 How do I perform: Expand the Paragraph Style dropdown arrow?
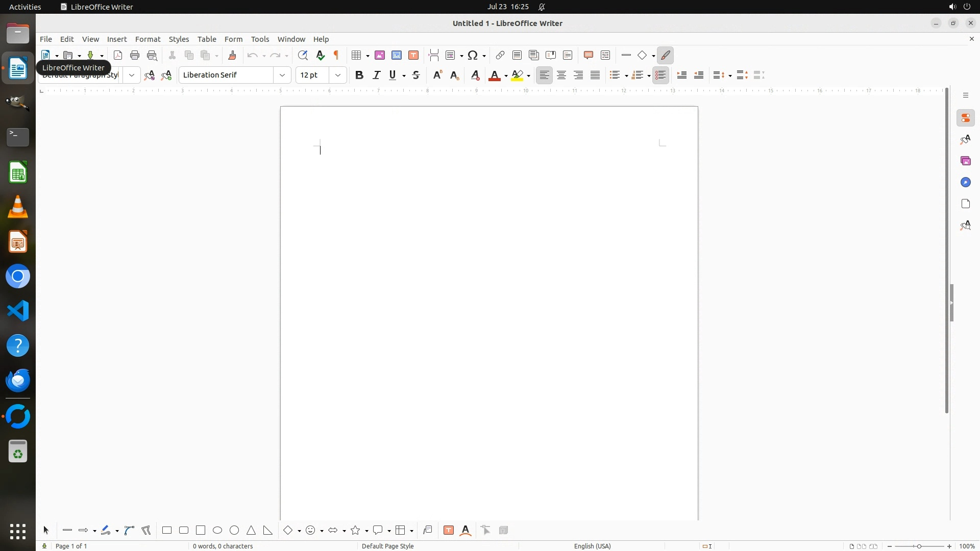(x=132, y=75)
